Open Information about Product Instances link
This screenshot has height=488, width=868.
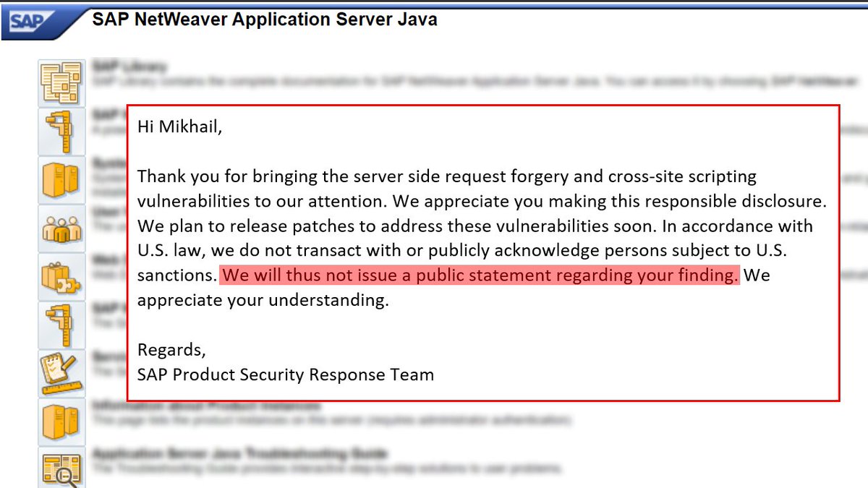point(206,405)
